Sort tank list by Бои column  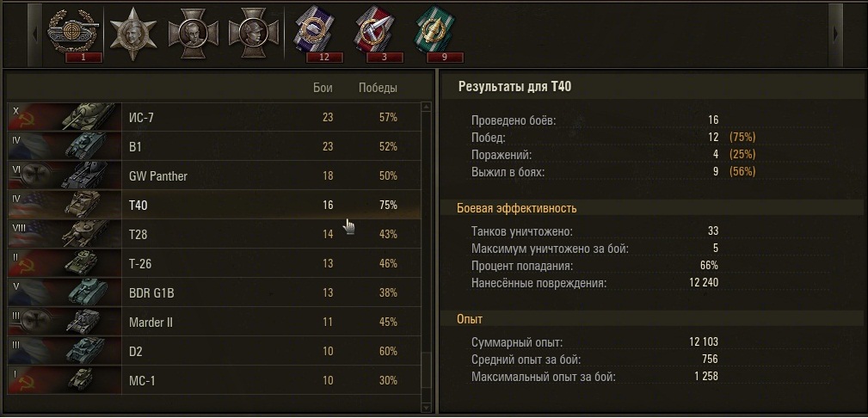tap(323, 88)
